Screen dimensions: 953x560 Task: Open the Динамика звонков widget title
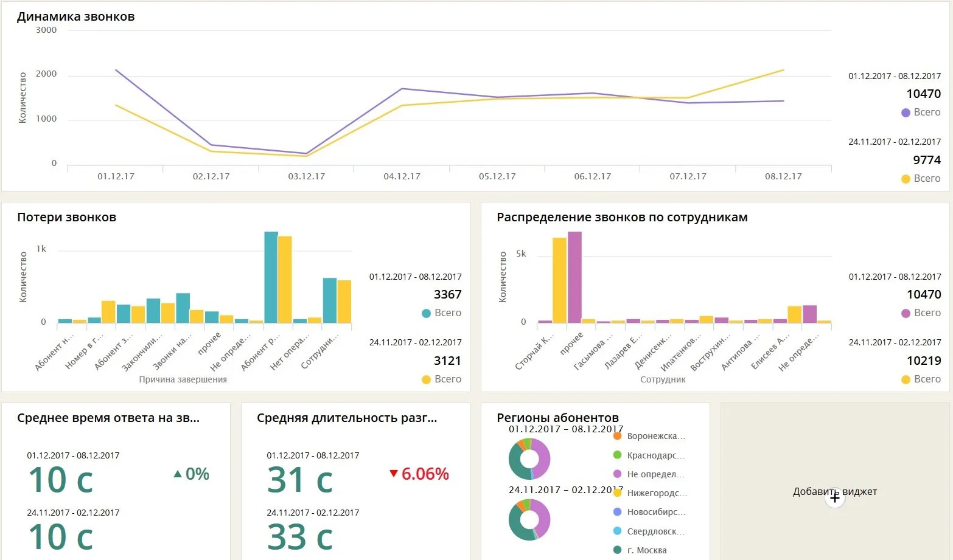(76, 17)
